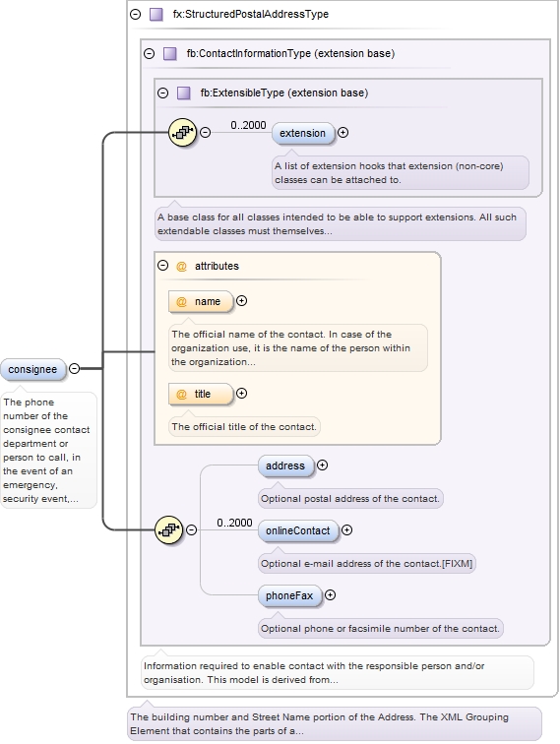Click the fb:ContactInformationType purple square icon
This screenshot has width=560, height=744.
(170, 53)
